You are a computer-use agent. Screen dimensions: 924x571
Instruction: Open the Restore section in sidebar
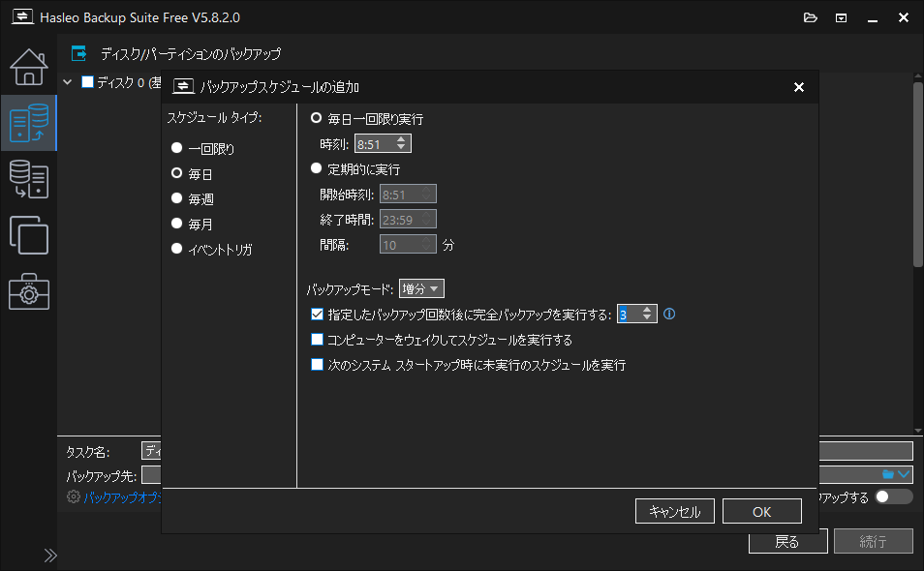pyautogui.click(x=28, y=180)
